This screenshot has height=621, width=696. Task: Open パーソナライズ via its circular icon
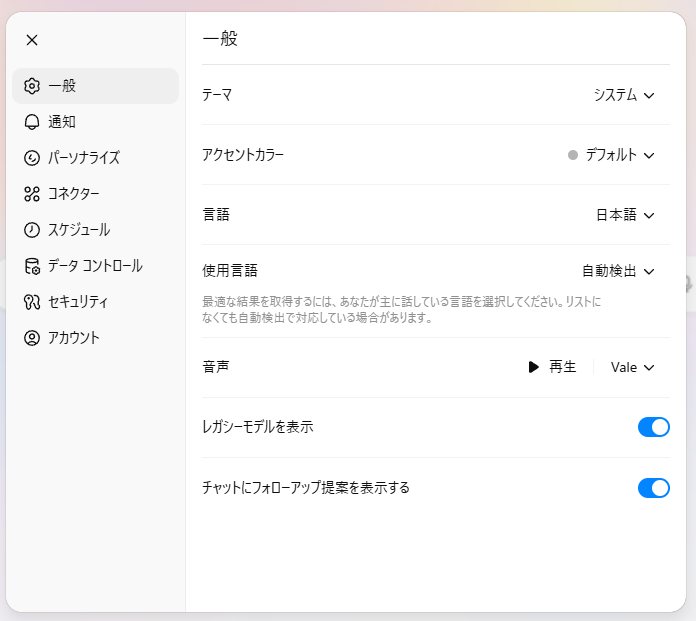(x=32, y=158)
